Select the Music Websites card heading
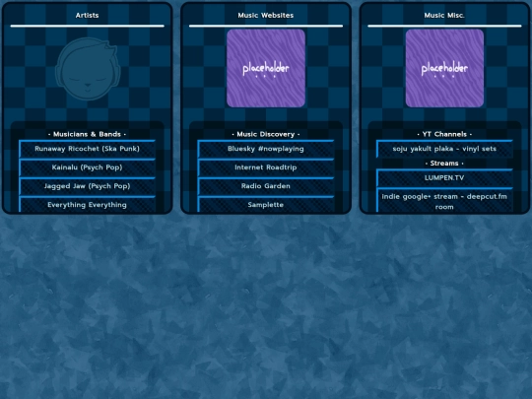 (x=266, y=15)
